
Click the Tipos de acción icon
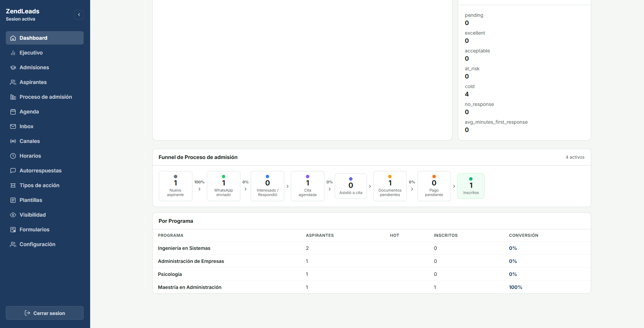13,185
